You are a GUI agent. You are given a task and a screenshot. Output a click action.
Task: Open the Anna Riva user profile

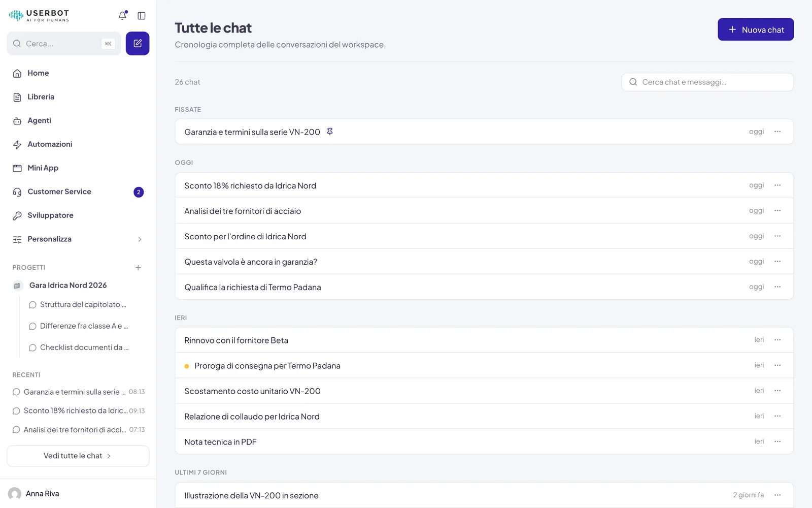pyautogui.click(x=78, y=494)
